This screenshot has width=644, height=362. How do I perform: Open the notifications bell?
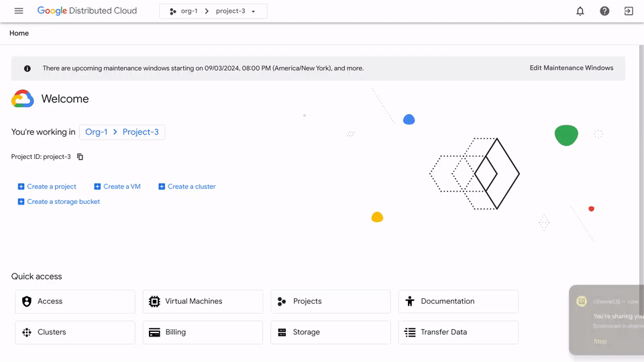coord(580,11)
